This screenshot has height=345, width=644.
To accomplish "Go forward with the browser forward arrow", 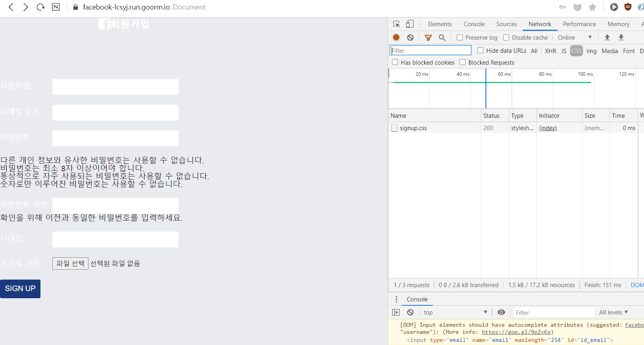I will pos(26,7).
